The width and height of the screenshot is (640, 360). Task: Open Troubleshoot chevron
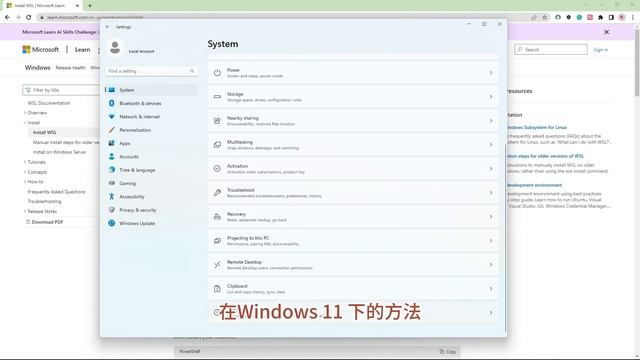[x=491, y=193]
